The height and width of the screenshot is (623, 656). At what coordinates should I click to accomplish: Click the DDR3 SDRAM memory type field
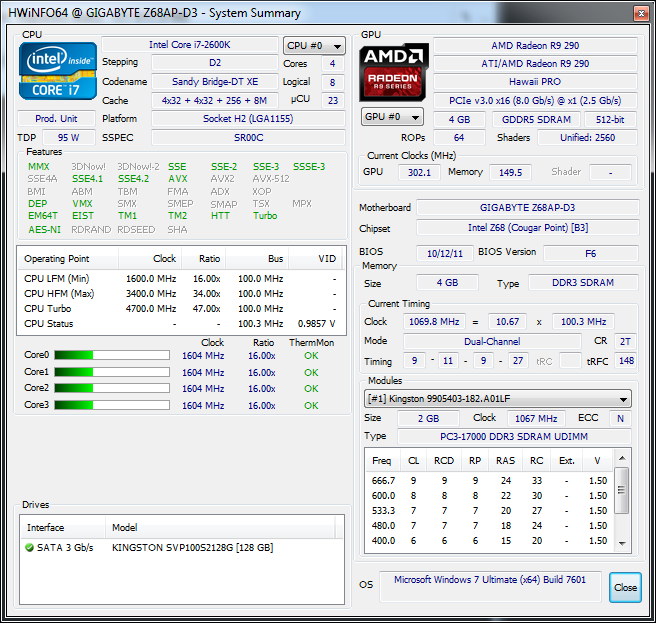583,283
